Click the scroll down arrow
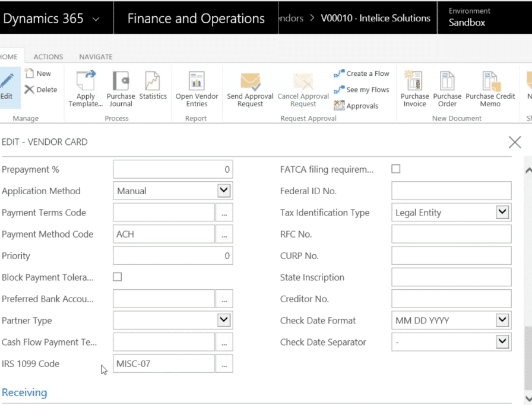This screenshot has height=405, width=532. tap(528, 398)
